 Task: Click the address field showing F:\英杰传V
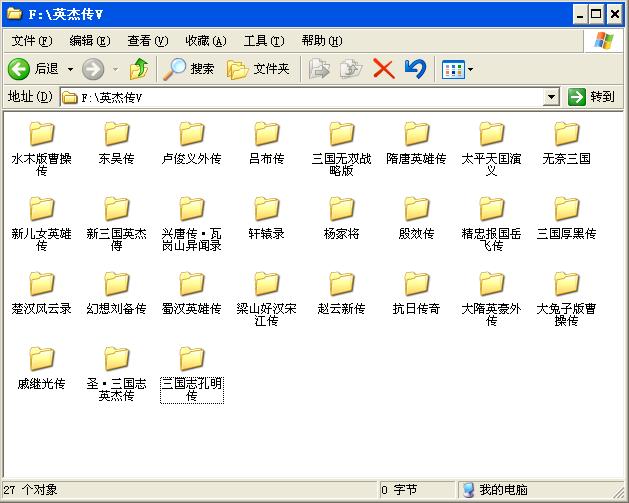click(x=300, y=97)
